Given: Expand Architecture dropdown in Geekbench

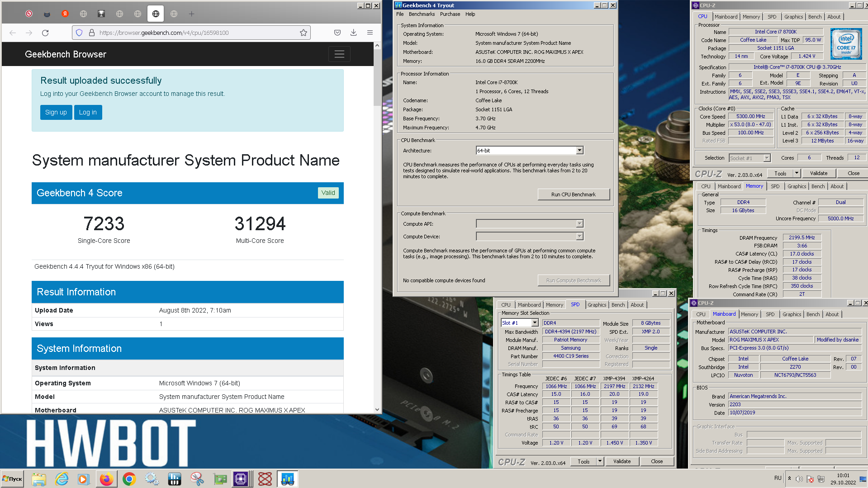Looking at the screenshot, I should click(x=579, y=151).
